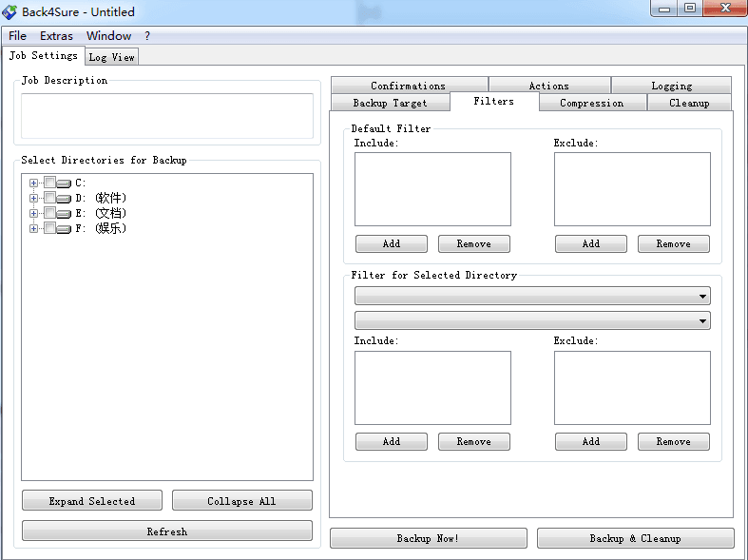Expand the E: drive tree node

point(34,213)
